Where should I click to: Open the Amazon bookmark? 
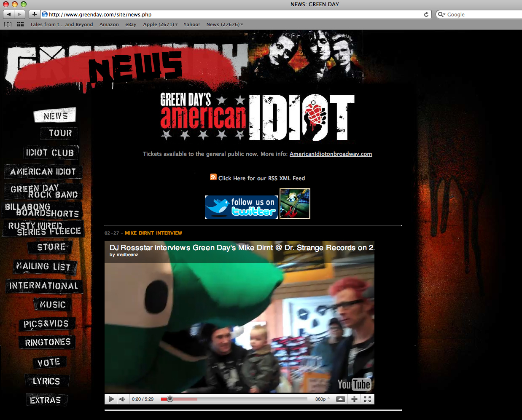click(109, 24)
